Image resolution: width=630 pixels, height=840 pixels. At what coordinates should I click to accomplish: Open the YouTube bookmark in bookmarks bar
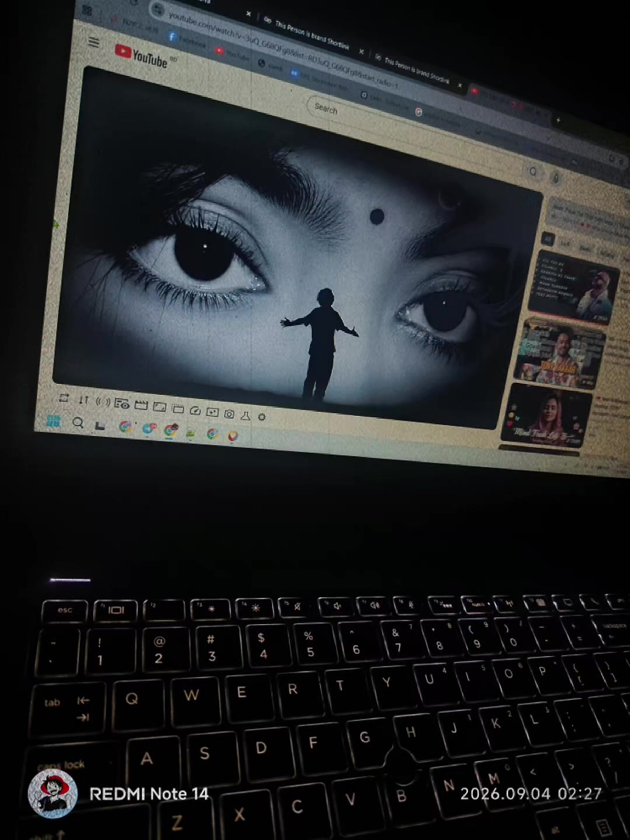click(x=232, y=54)
